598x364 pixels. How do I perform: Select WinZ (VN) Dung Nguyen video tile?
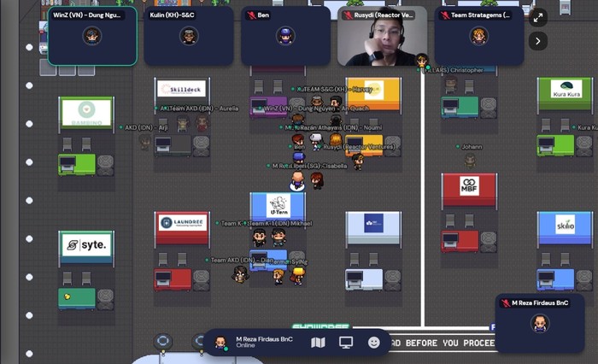coord(91,36)
